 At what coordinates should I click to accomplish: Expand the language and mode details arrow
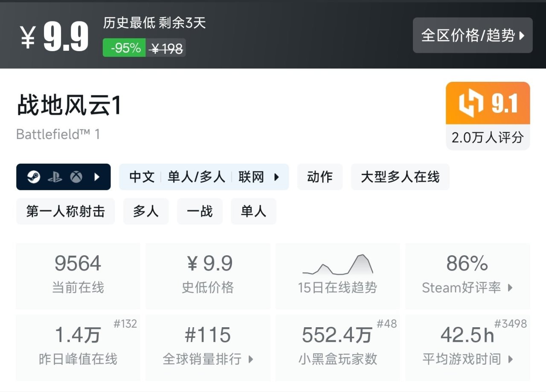(x=276, y=177)
